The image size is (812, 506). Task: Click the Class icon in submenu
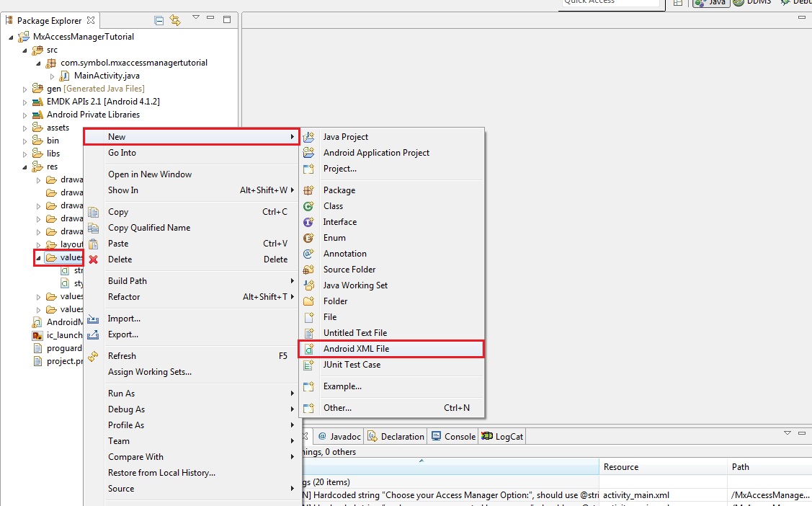[x=309, y=206]
